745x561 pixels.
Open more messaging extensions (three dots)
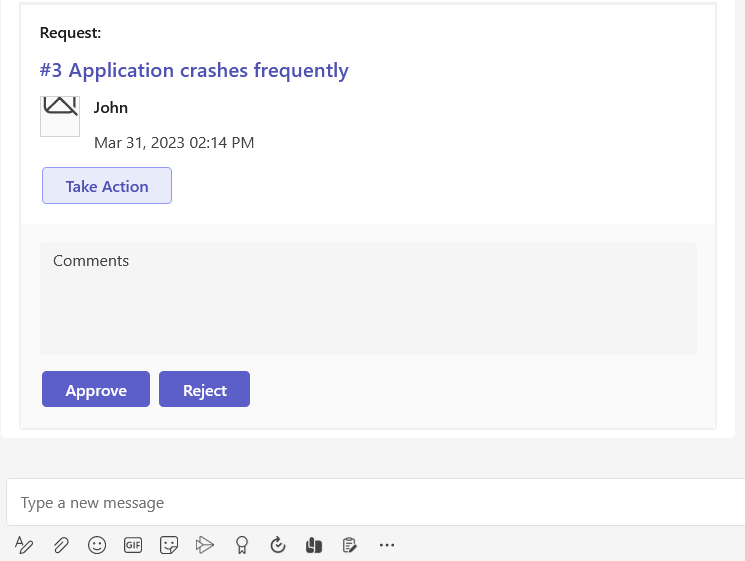click(x=387, y=545)
